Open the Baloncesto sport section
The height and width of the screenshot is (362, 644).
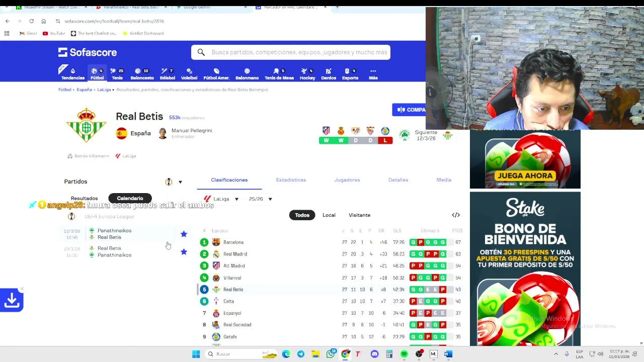[142, 74]
